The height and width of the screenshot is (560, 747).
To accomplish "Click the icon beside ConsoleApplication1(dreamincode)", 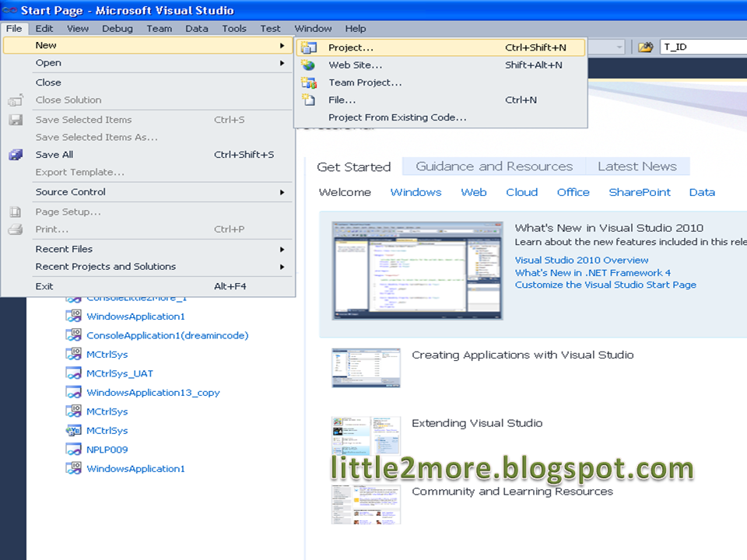I will pos(73,335).
